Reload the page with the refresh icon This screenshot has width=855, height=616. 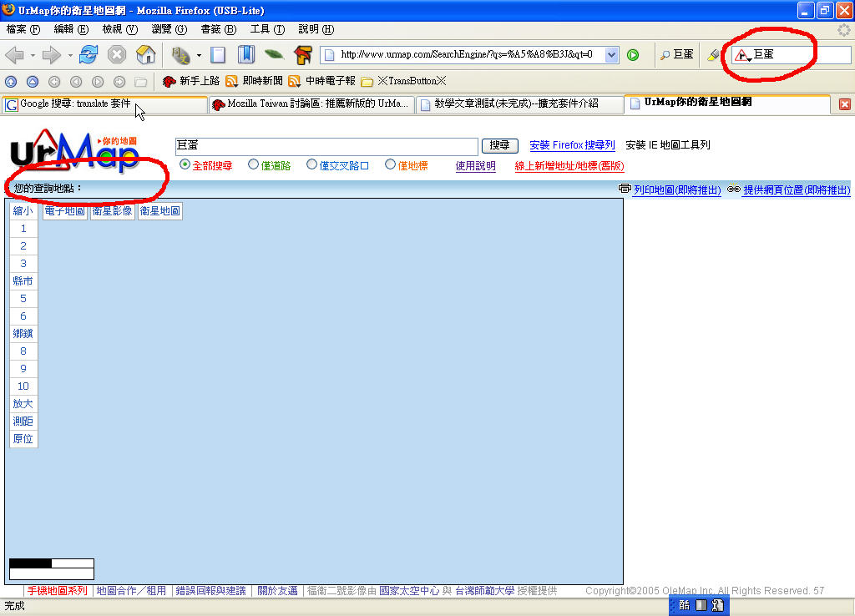[x=89, y=54]
